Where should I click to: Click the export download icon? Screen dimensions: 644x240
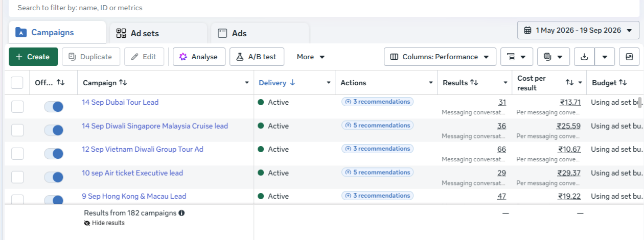[x=584, y=57]
